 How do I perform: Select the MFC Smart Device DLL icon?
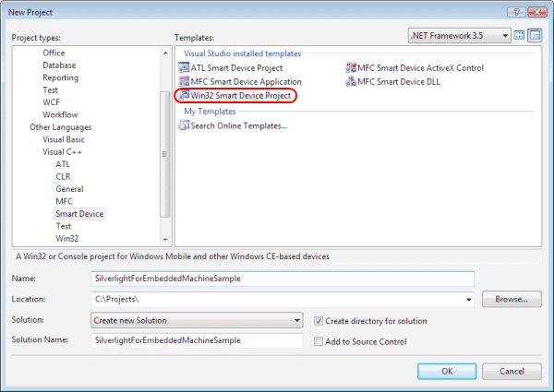(351, 81)
